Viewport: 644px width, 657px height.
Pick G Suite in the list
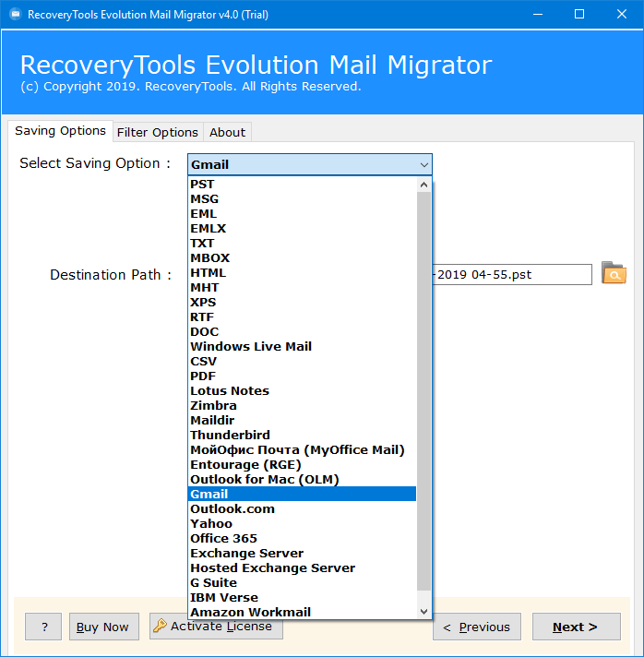pyautogui.click(x=303, y=582)
